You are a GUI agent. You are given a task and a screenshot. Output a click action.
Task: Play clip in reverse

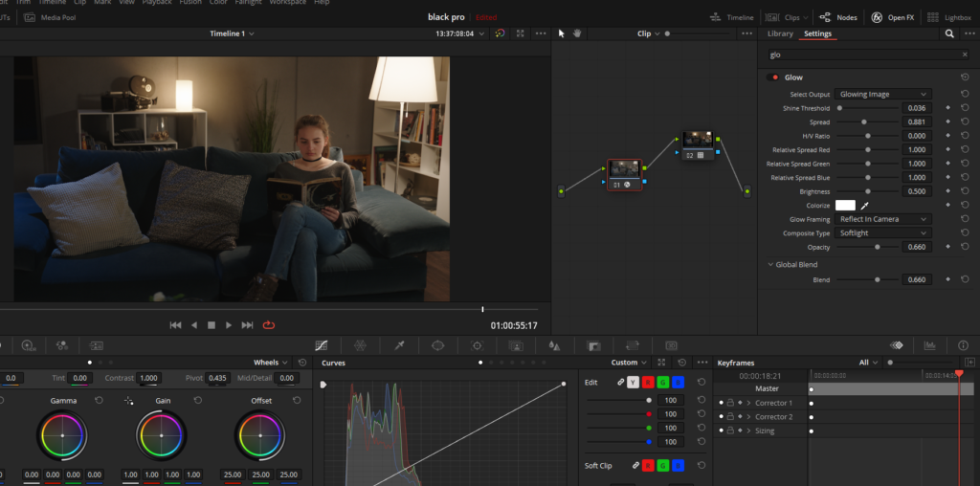[193, 325]
